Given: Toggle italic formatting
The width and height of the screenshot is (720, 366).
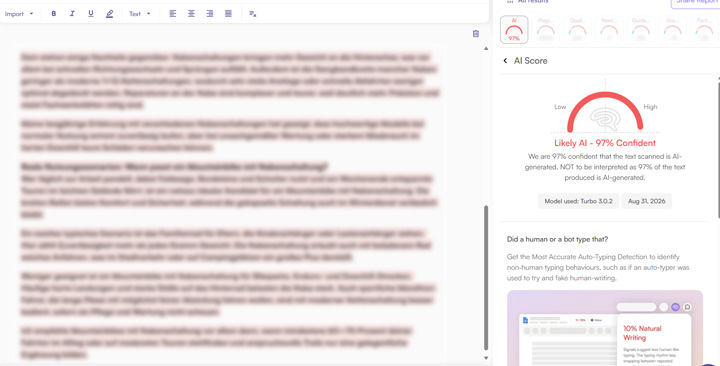Looking at the screenshot, I should point(72,14).
